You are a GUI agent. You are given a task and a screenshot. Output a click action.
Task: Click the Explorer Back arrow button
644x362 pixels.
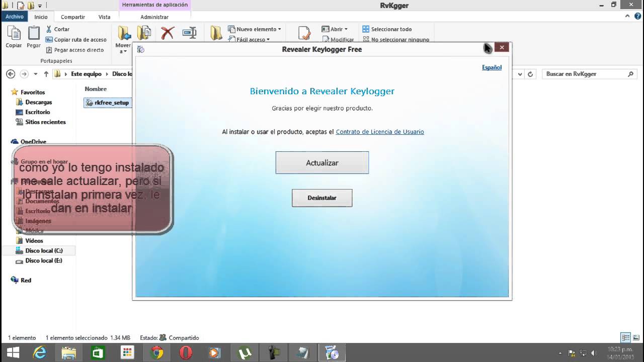click(x=11, y=74)
